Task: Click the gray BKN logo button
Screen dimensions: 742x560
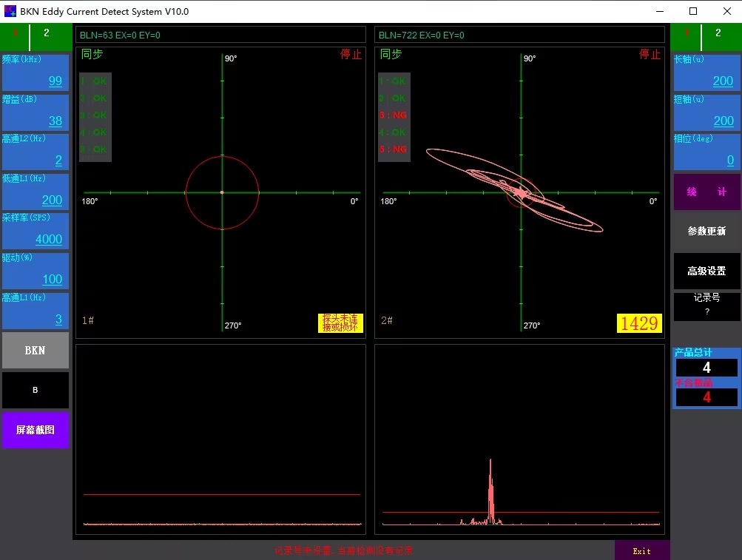Action: click(x=35, y=351)
